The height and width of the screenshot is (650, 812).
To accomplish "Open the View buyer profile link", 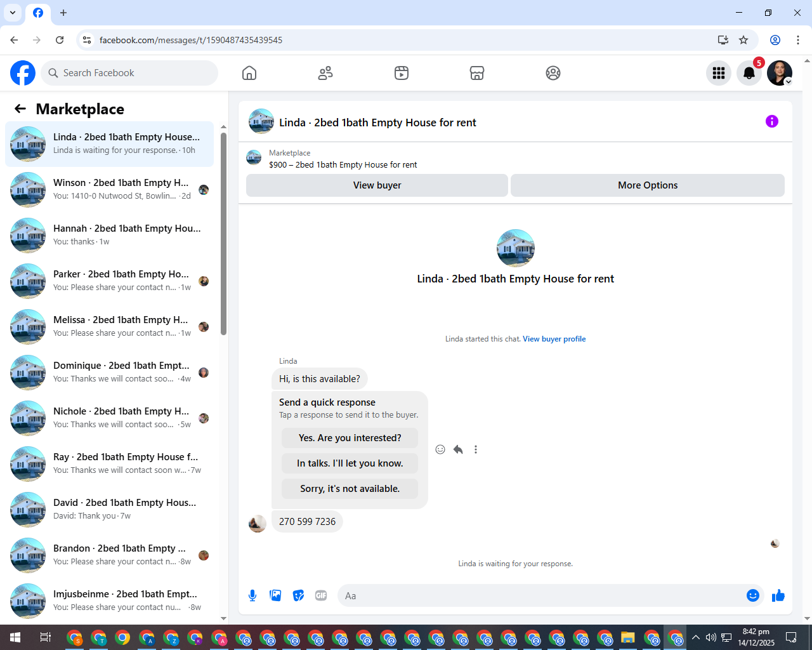I will (x=554, y=339).
